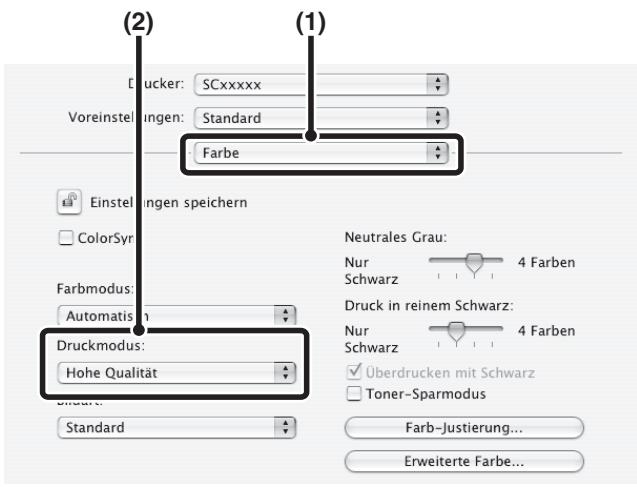
Task: Click the arrows icon of Voreinstellungen popup
Action: point(438,118)
